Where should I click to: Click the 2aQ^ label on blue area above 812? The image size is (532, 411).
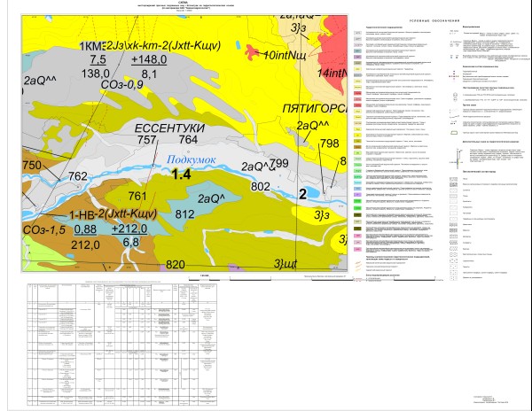click(x=211, y=199)
